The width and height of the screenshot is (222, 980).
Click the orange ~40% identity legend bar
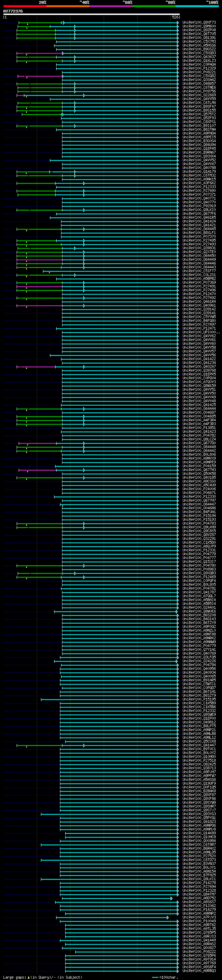pos(68,6)
